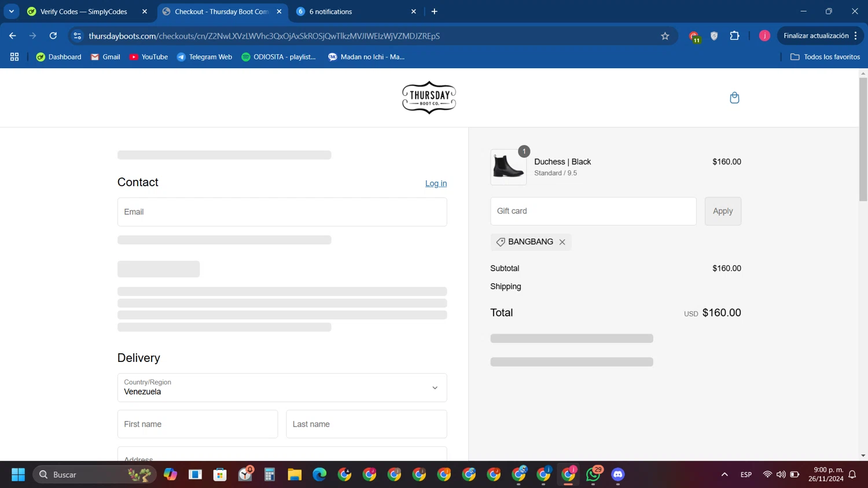Switch to the 6 notifications tab
The image size is (868, 488).
click(x=330, y=12)
